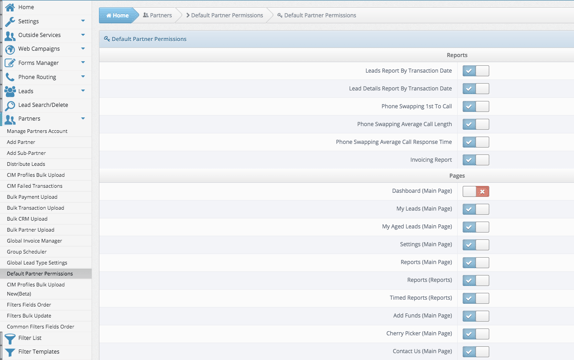Go to Partners breadcrumb link
The height and width of the screenshot is (360, 574).
(157, 15)
